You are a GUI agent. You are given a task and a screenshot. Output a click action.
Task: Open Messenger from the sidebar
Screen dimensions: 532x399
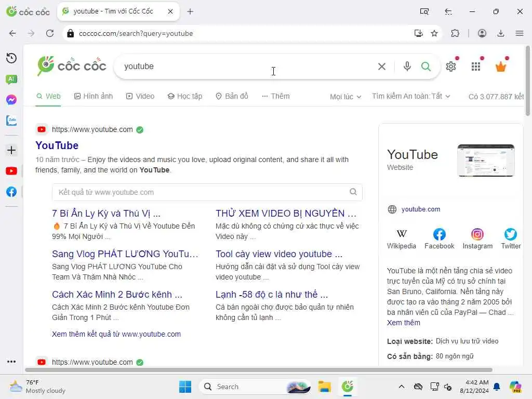click(11, 100)
